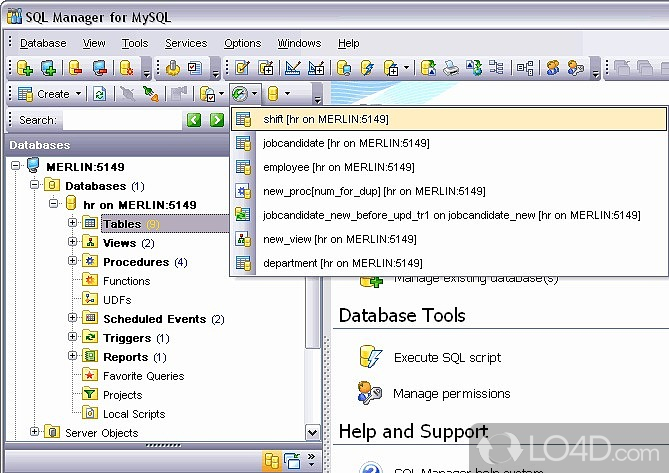Open the dropdown arrow beside the database-with-plus-page icon
Viewport: 669px width, 473px height.
tap(406, 67)
